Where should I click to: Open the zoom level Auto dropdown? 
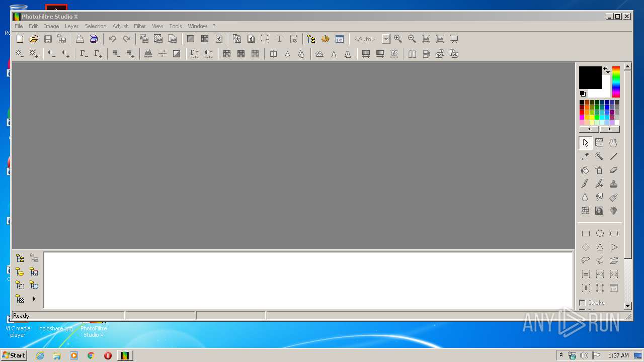[386, 39]
